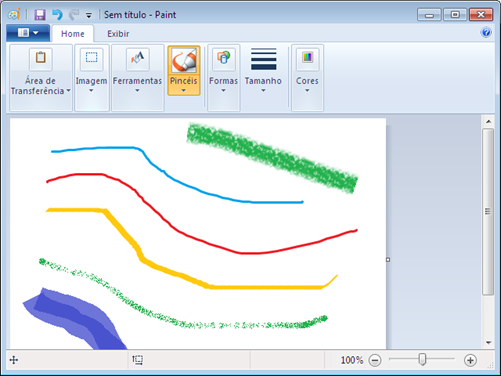Switch to the Home tab
Viewport: 501px width, 376px height.
pyautogui.click(x=73, y=34)
